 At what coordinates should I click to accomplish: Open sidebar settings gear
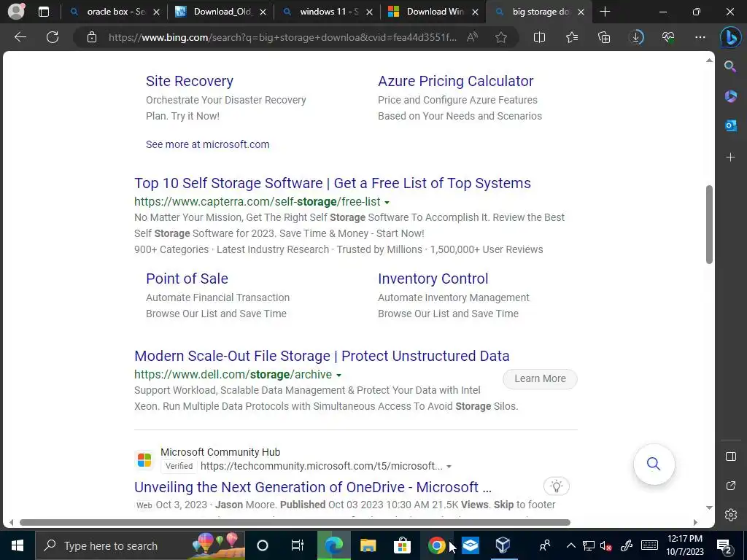[x=731, y=515]
